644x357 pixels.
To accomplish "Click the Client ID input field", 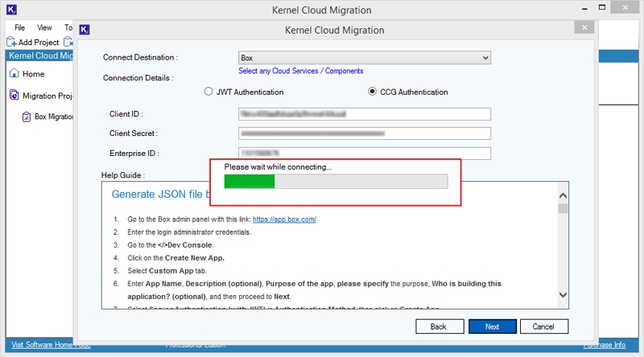I will (365, 114).
